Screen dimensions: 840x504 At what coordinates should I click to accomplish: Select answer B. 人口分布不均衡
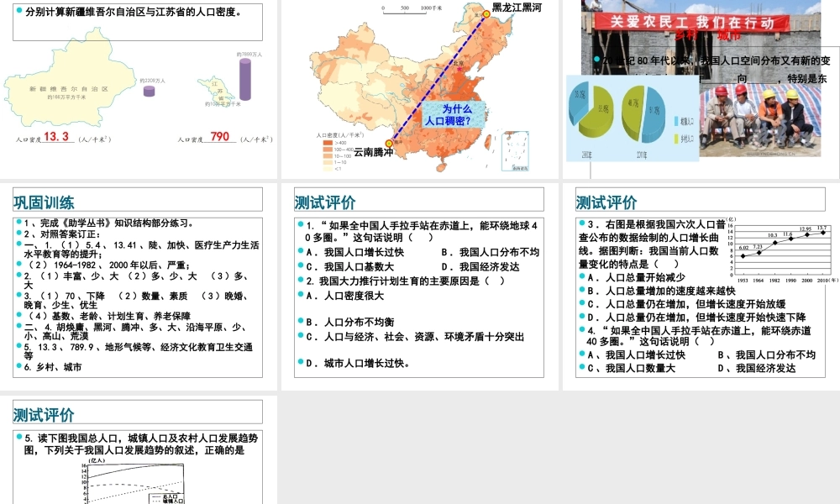tap(349, 322)
